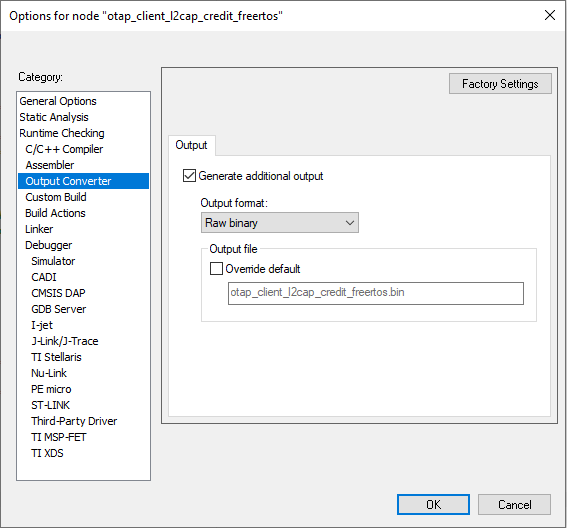Select General Options category
Image resolution: width=567 pixels, height=528 pixels.
pyautogui.click(x=58, y=101)
